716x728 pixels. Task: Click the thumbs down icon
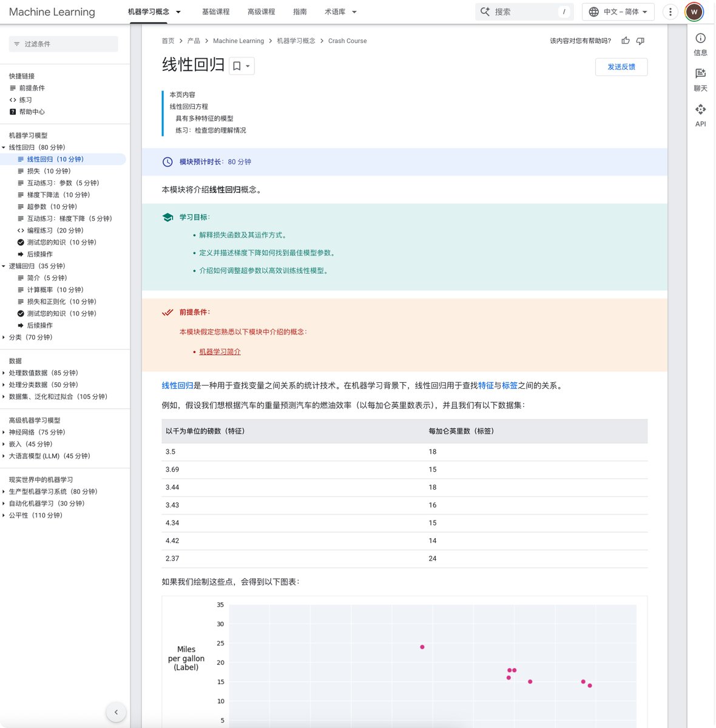[x=640, y=41]
